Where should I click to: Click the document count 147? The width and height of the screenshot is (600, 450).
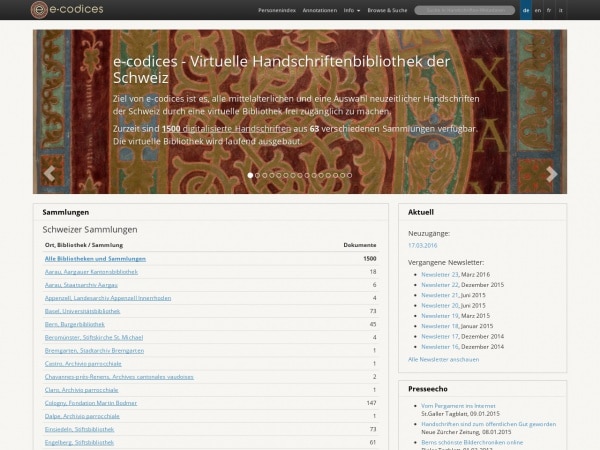(371, 403)
